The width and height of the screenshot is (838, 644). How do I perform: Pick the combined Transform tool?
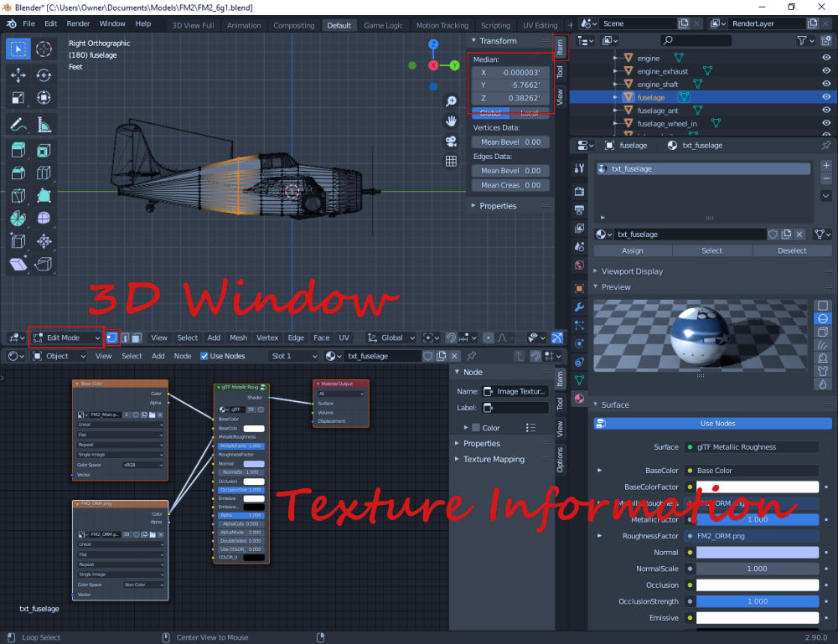click(44, 98)
